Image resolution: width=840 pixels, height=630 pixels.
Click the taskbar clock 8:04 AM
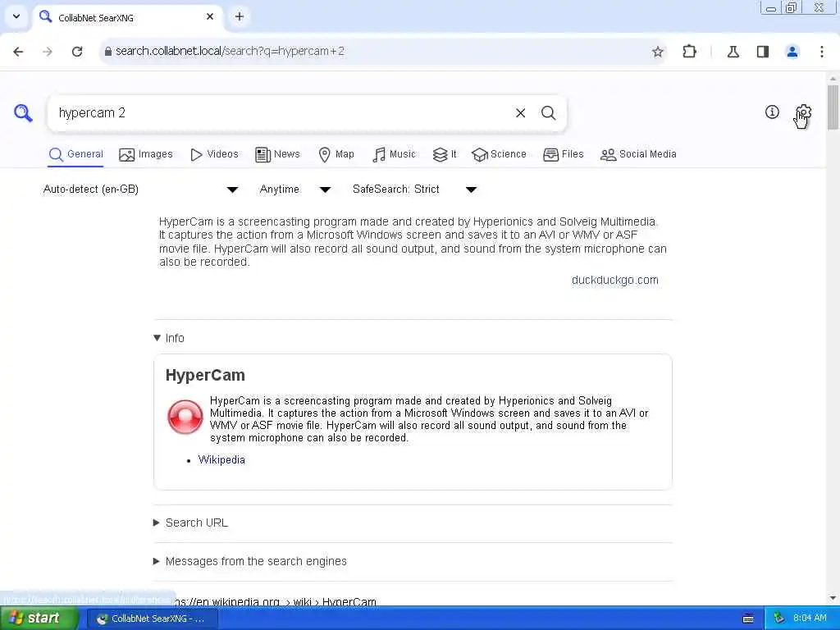(x=810, y=619)
